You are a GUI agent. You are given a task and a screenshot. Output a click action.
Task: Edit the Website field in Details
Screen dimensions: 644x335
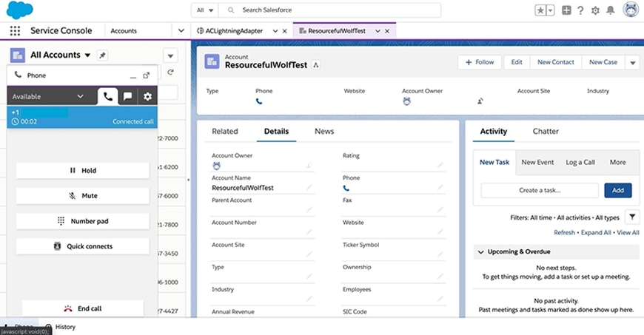point(440,232)
